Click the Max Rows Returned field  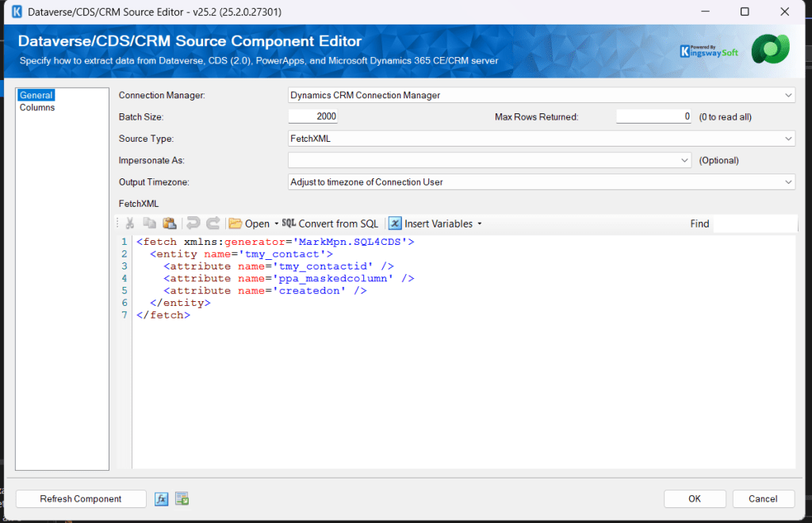pyautogui.click(x=653, y=116)
